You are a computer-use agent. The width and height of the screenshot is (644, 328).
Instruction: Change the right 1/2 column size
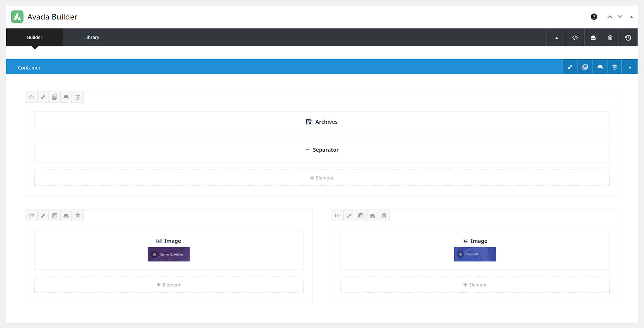tap(337, 215)
